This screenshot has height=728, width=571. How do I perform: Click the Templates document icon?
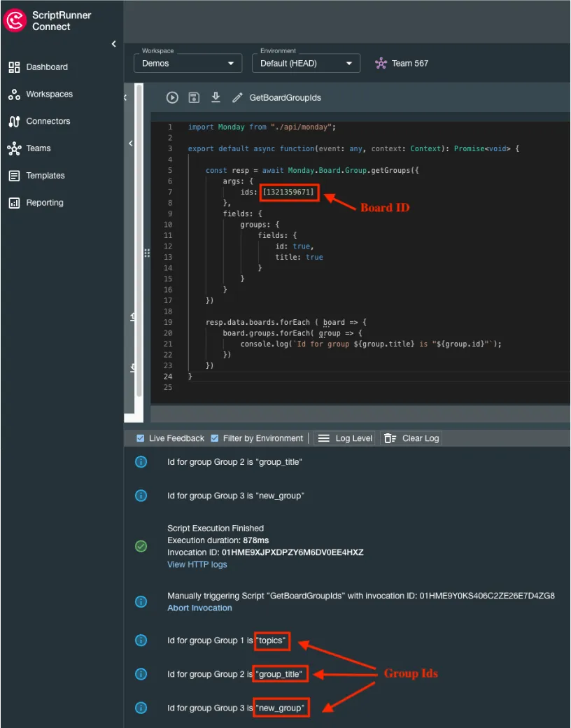[x=15, y=176]
